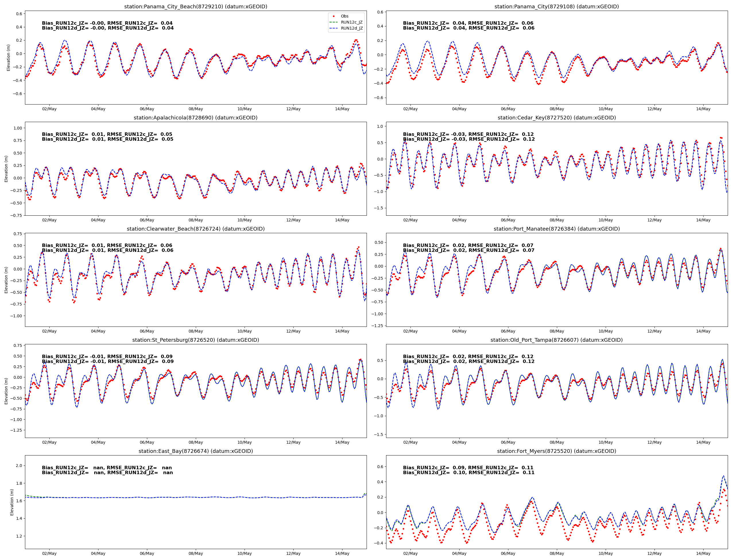Click the Fort_Myers(8725520) station title
The height and width of the screenshot is (560, 732).
coord(556,451)
